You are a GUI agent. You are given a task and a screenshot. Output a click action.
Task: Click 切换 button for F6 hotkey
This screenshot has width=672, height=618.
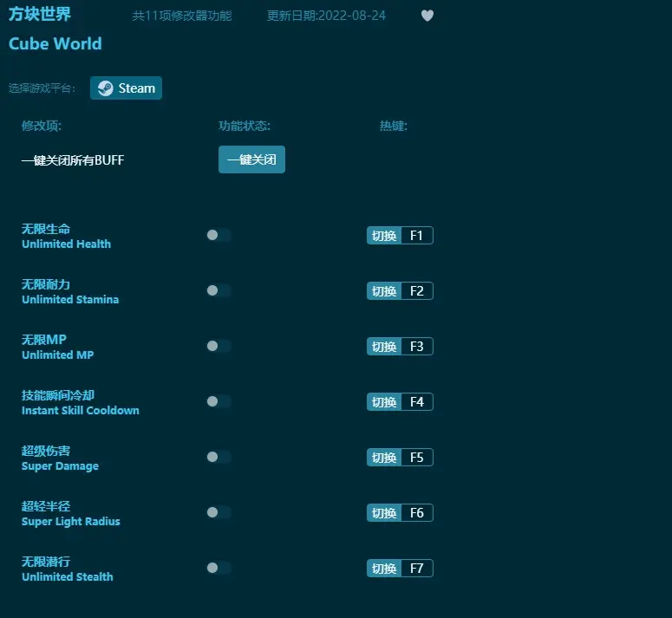(x=384, y=512)
